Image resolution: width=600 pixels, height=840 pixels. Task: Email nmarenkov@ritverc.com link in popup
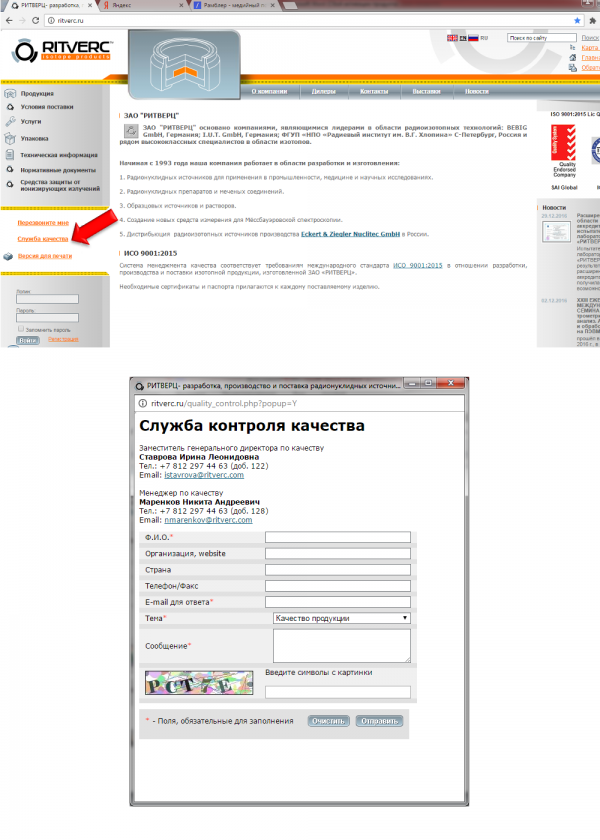[208, 520]
